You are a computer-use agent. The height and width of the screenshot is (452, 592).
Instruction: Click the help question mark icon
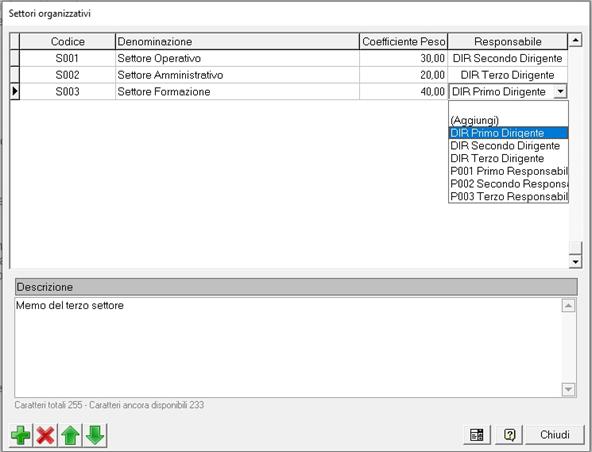(x=509, y=435)
